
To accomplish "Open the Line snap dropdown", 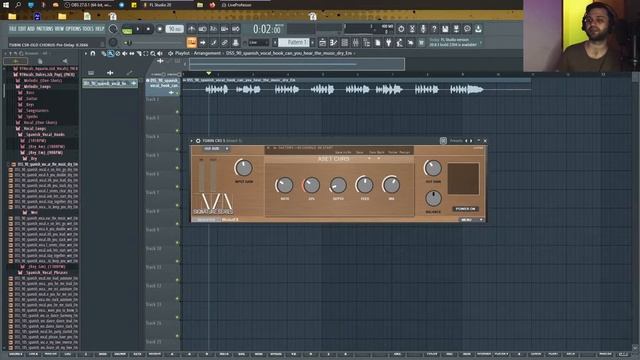I will 258,42.
